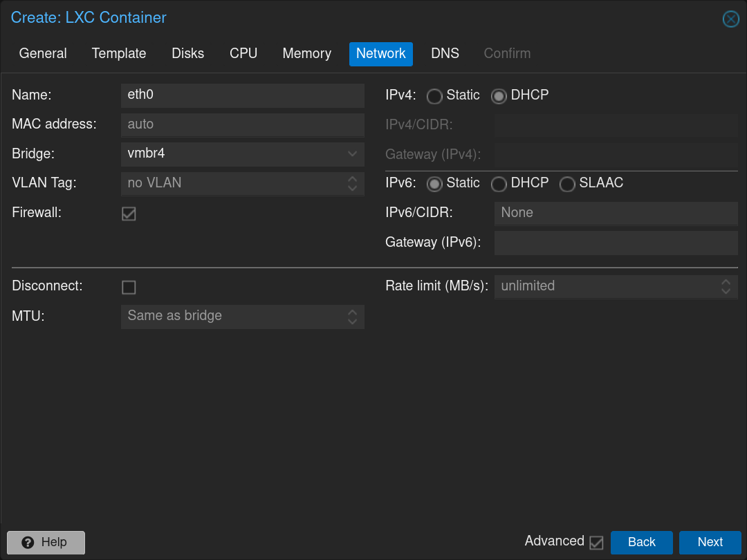Click the Gateway (IPv6) input field
Screen dimensions: 747x560
click(616, 243)
